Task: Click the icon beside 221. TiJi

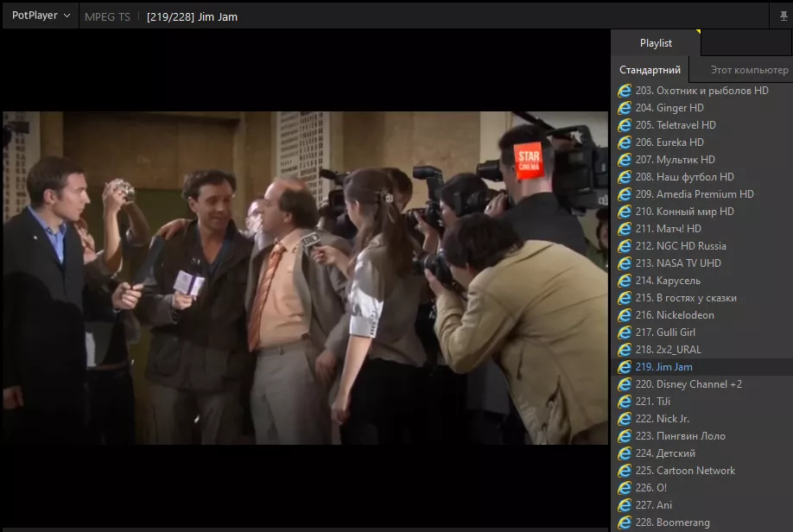Action: click(x=625, y=401)
